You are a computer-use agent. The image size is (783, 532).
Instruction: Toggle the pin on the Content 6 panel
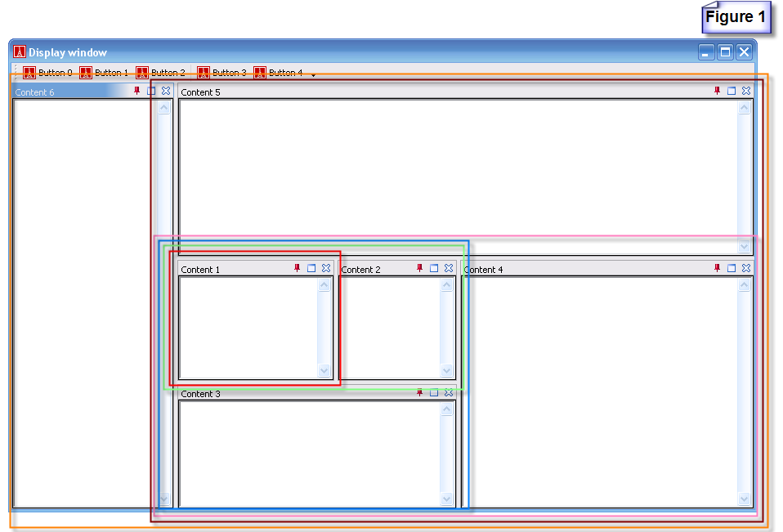[136, 91]
